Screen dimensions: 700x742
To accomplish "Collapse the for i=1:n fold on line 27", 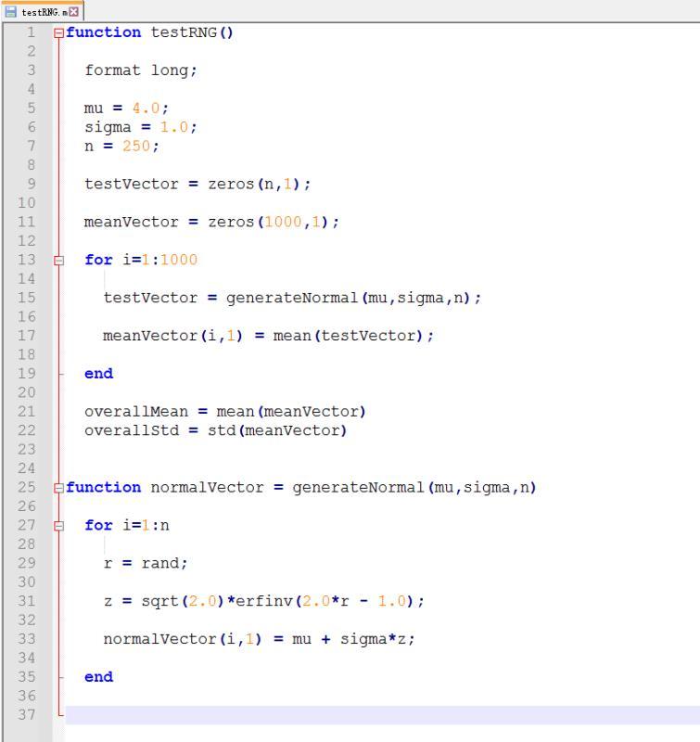I will tap(58, 526).
